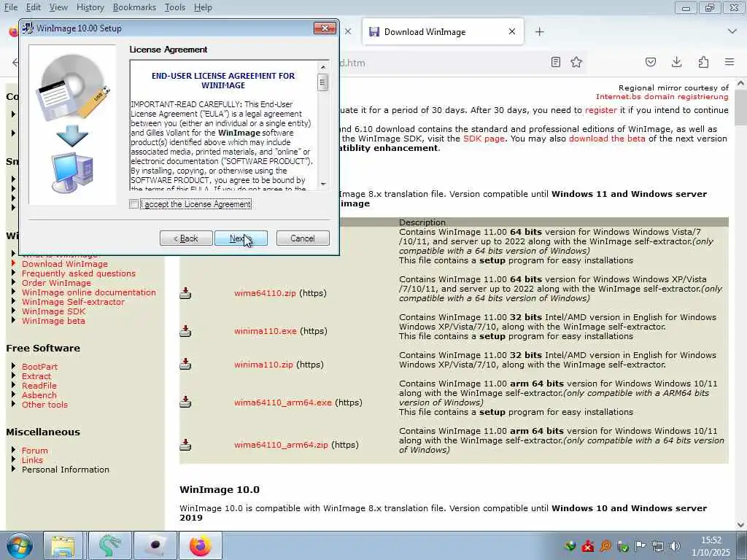Click download icon next to winima110.exe
The image size is (747, 560).
(185, 331)
